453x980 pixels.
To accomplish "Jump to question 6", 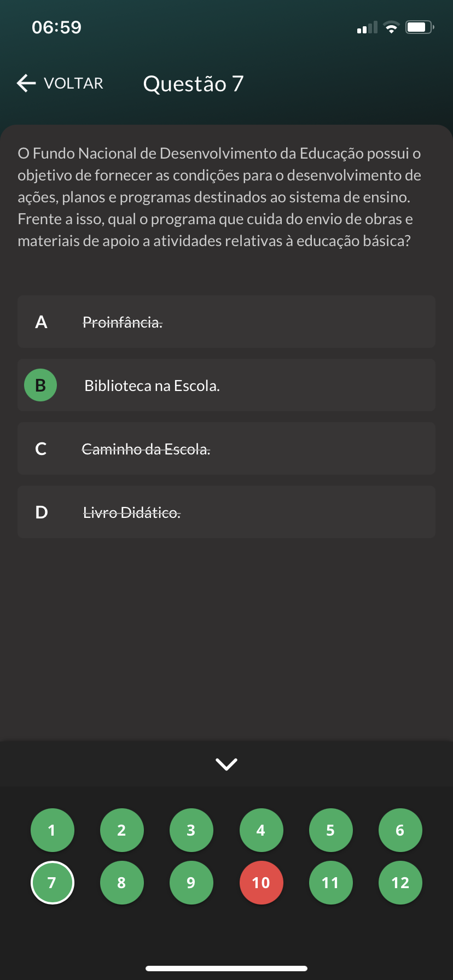I will coord(400,830).
